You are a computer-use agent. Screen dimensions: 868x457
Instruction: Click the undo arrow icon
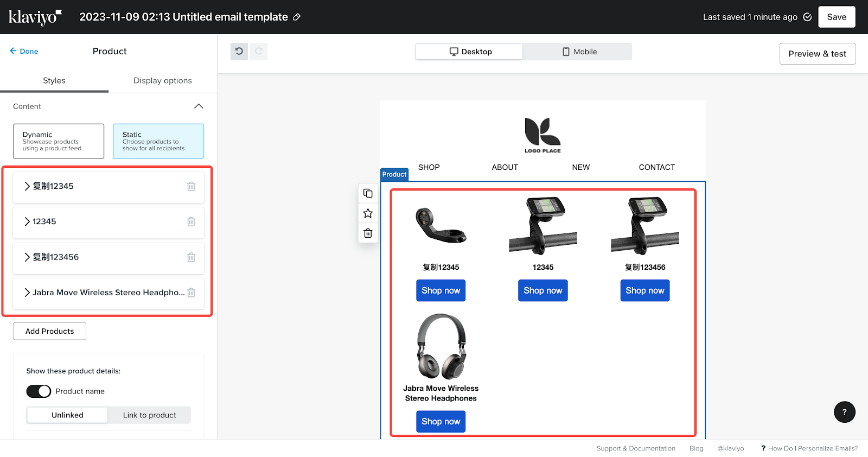239,52
